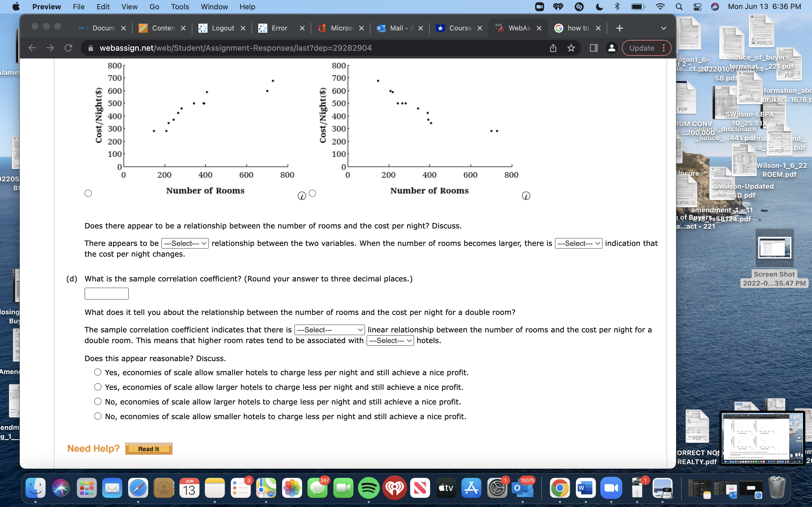The image size is (812, 507).
Task: Select the left scatter plot radio button
Action: 88,193
